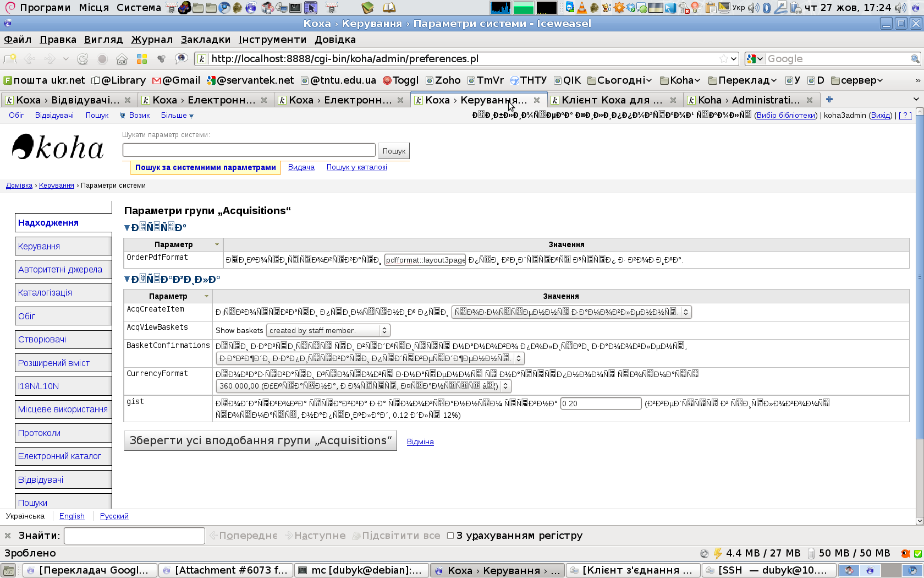Image resolution: width=924 pixels, height=578 pixels.
Task: Click the Reload page toolbar icon
Action: coord(82,59)
